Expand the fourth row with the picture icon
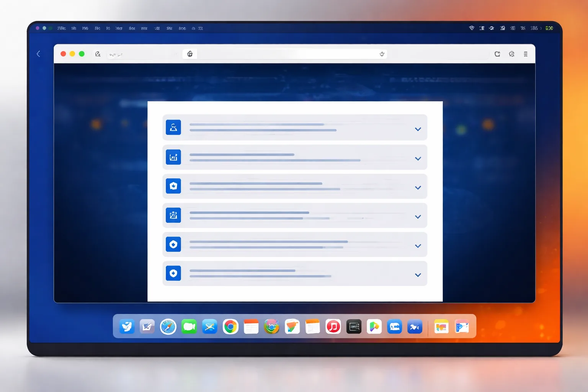The image size is (588, 392). [x=418, y=217]
